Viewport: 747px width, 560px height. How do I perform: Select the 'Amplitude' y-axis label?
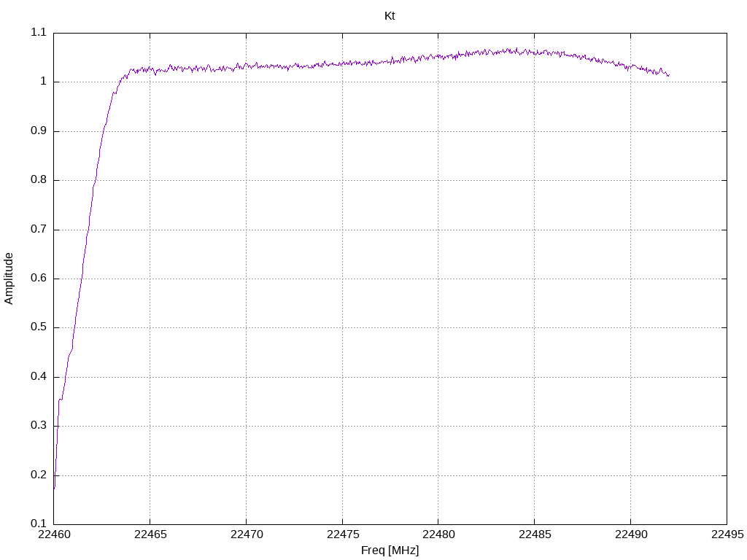9,279
